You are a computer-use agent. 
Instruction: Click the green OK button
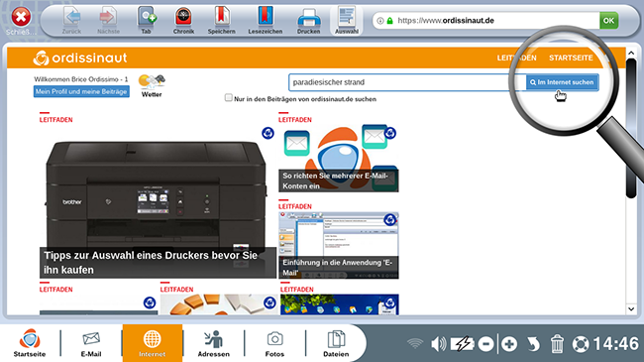point(608,20)
